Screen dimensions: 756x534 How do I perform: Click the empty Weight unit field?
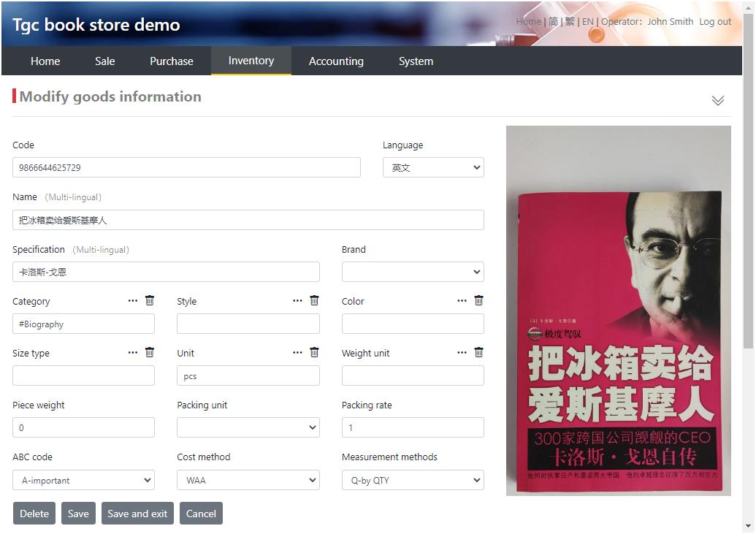(x=413, y=375)
